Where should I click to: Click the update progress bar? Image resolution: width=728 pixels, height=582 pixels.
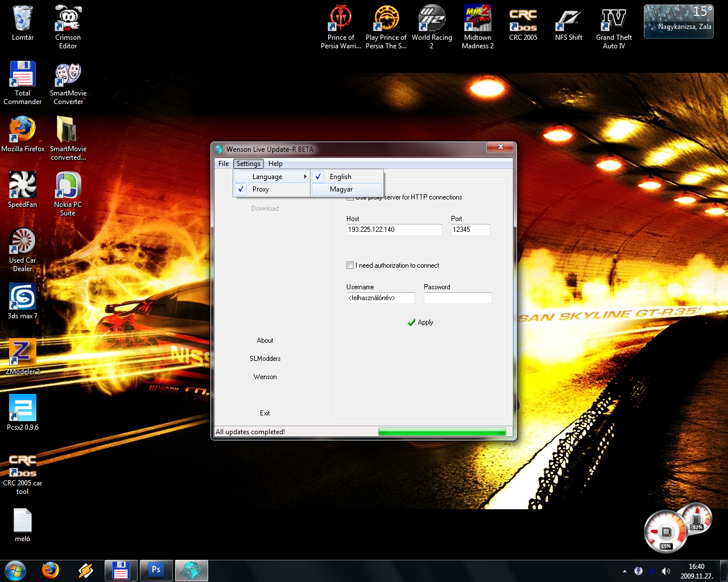442,432
